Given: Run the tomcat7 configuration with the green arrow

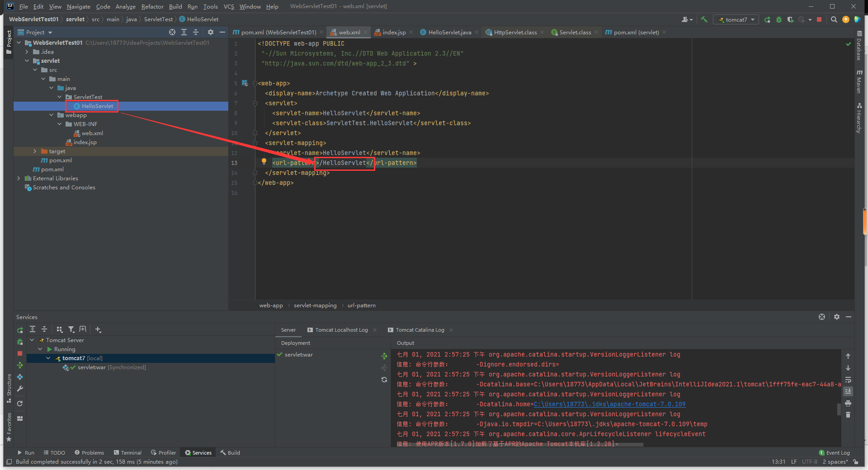Looking at the screenshot, I should point(767,19).
